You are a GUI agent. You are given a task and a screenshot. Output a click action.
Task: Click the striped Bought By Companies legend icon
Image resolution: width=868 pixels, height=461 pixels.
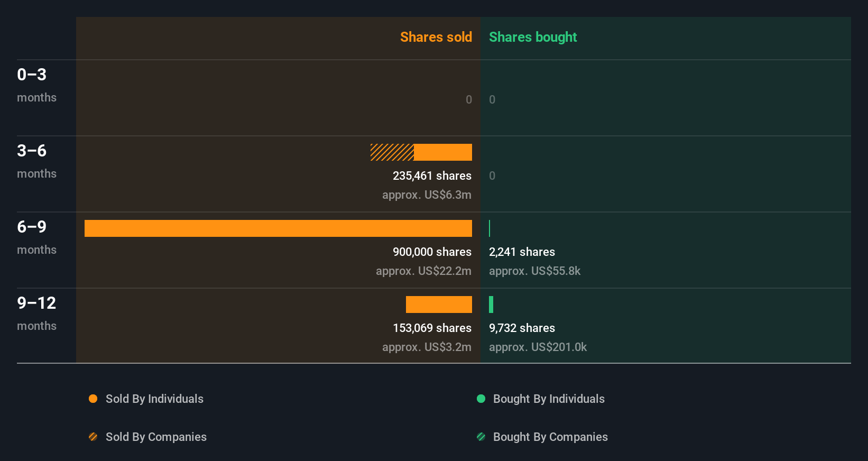(481, 437)
